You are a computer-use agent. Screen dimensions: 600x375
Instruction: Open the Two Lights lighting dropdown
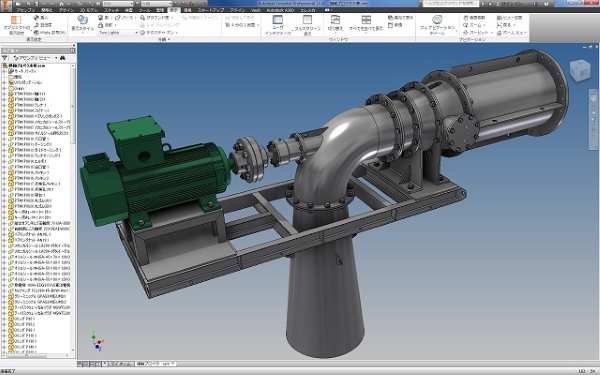coord(118,33)
